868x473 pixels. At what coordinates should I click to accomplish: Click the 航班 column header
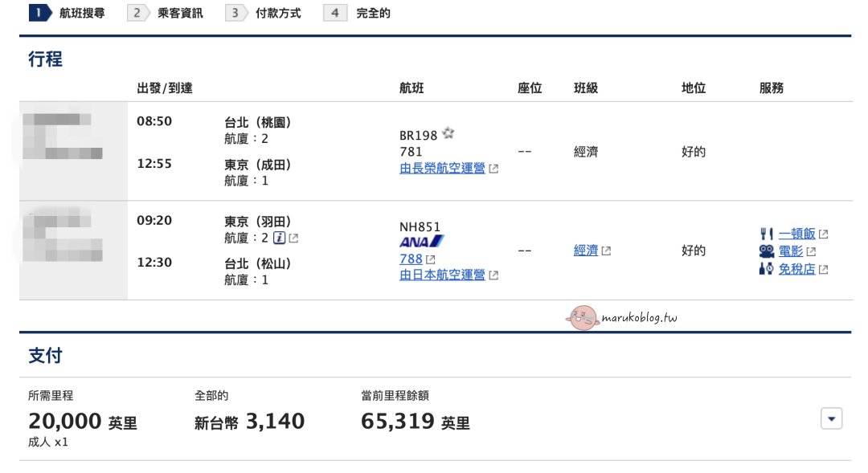(411, 88)
